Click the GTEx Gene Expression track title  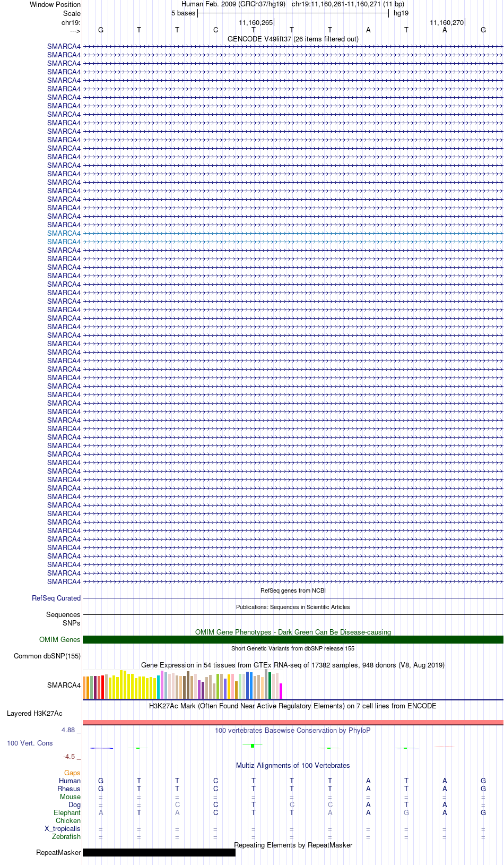tap(293, 665)
